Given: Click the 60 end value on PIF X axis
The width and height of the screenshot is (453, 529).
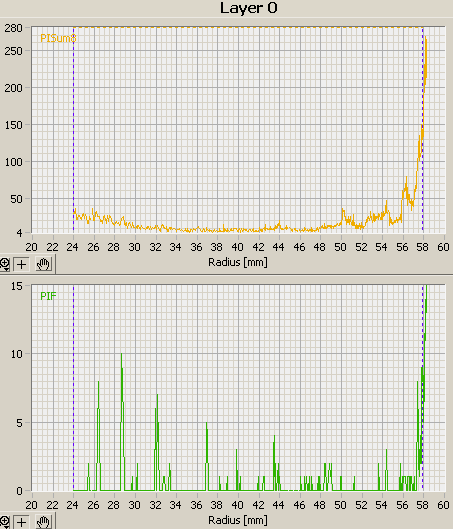Looking at the screenshot, I should point(443,505).
